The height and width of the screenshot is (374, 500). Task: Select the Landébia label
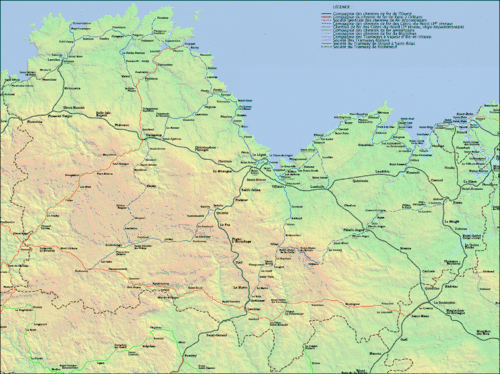382,172
